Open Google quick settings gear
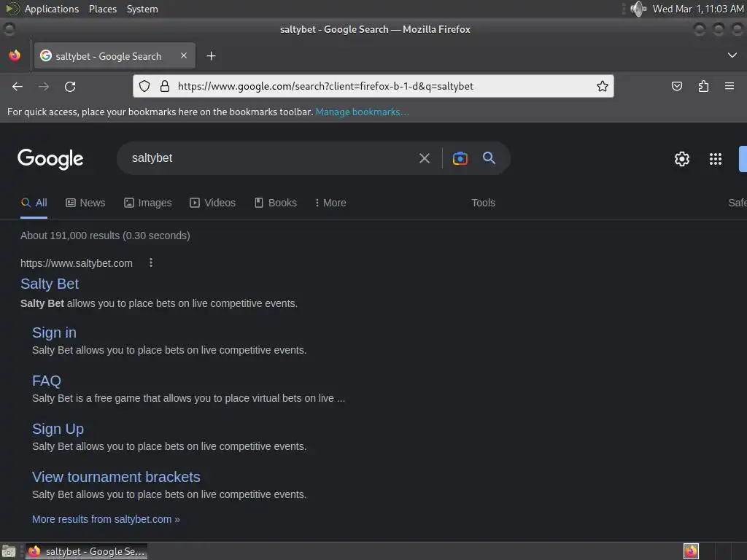Image resolution: width=747 pixels, height=560 pixels. [x=682, y=159]
